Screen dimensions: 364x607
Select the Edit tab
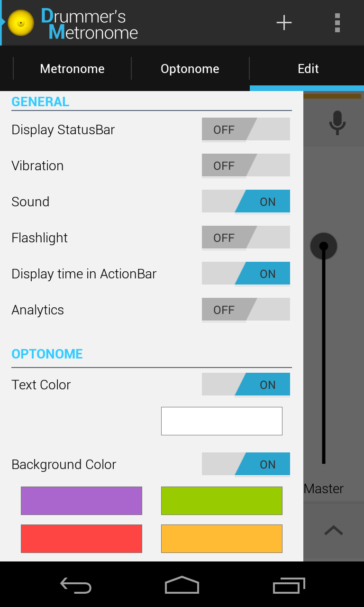[308, 69]
